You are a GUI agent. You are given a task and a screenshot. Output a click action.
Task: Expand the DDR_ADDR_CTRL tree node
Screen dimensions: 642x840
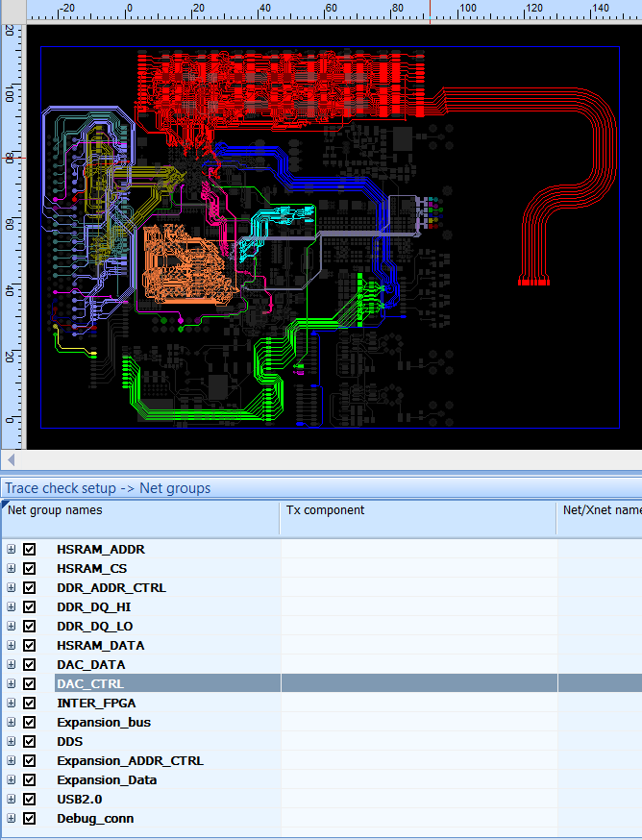12,588
